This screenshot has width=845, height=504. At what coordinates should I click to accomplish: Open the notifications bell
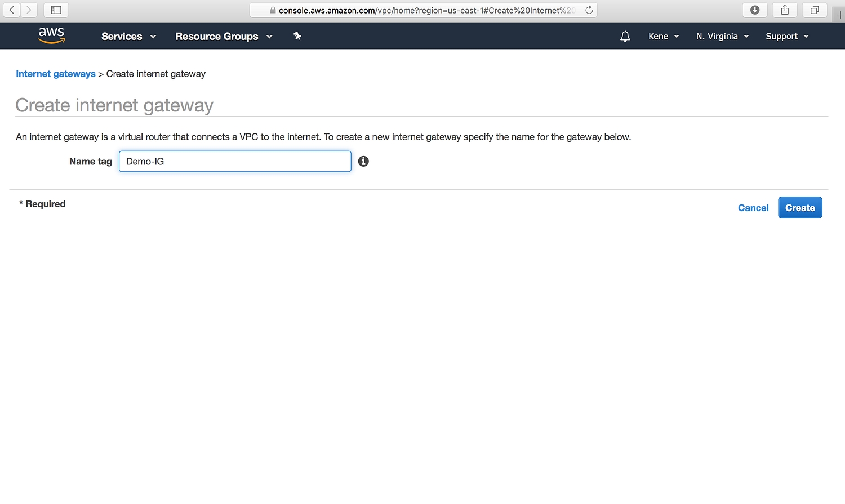[625, 37]
